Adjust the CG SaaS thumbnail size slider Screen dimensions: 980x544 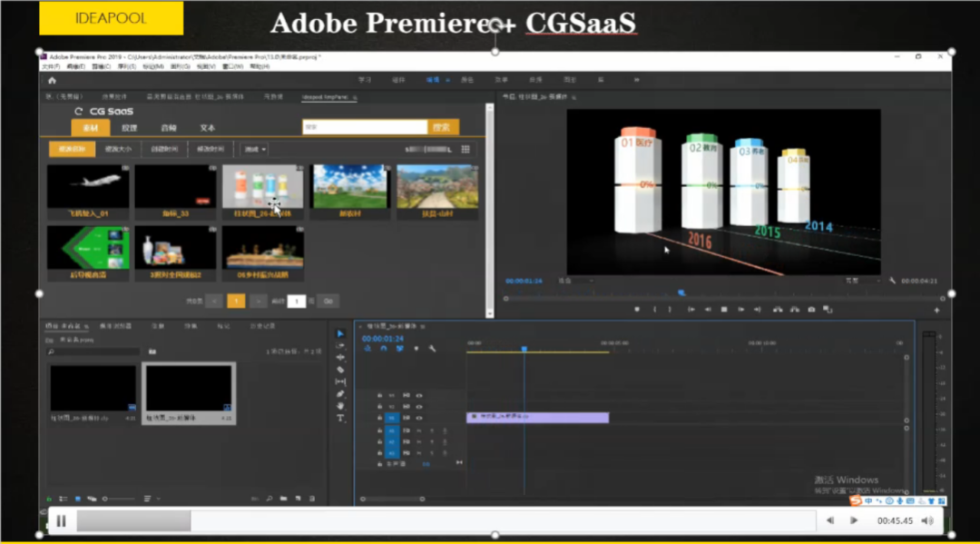point(428,150)
